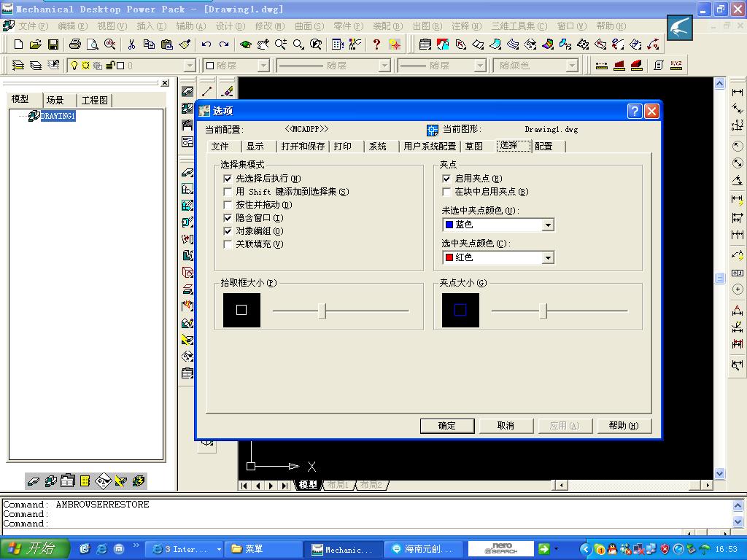Open the color control 随层 dropdown
This screenshot has width=747, height=560.
coord(263,65)
